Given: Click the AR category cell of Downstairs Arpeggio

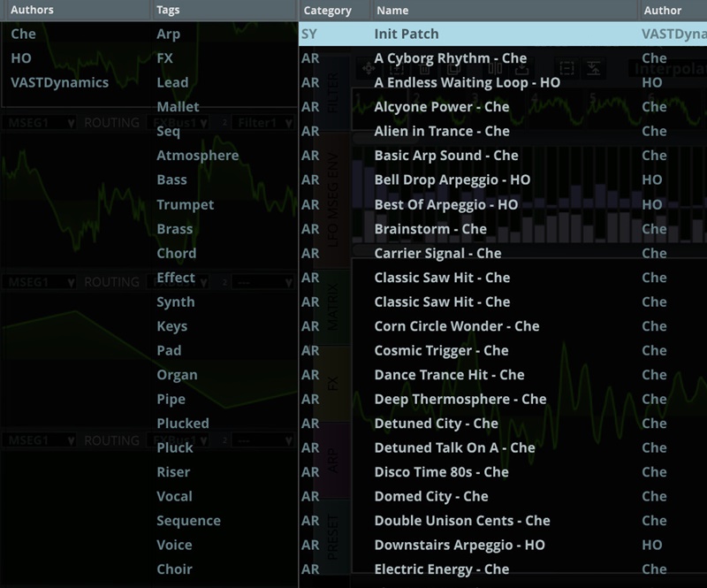Looking at the screenshot, I should (310, 546).
